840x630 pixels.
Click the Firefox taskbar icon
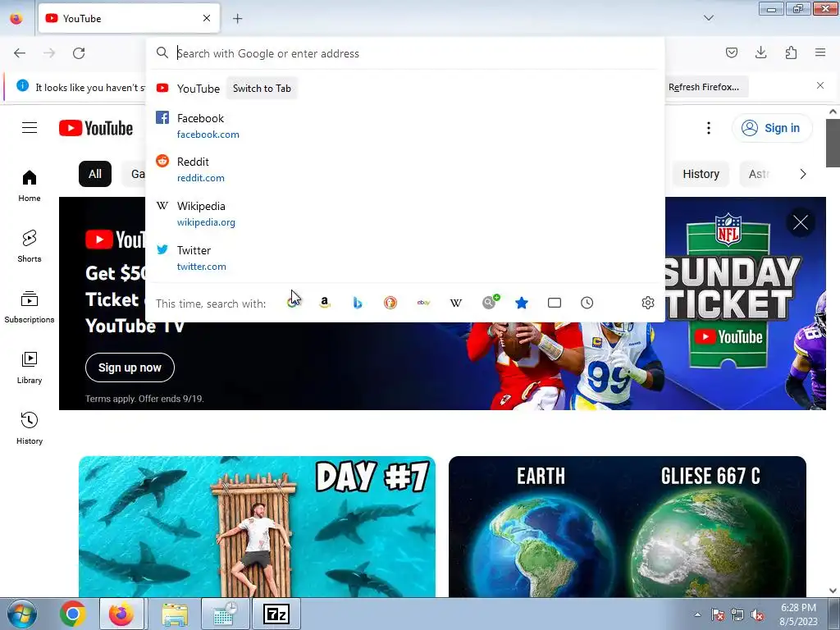pos(121,614)
